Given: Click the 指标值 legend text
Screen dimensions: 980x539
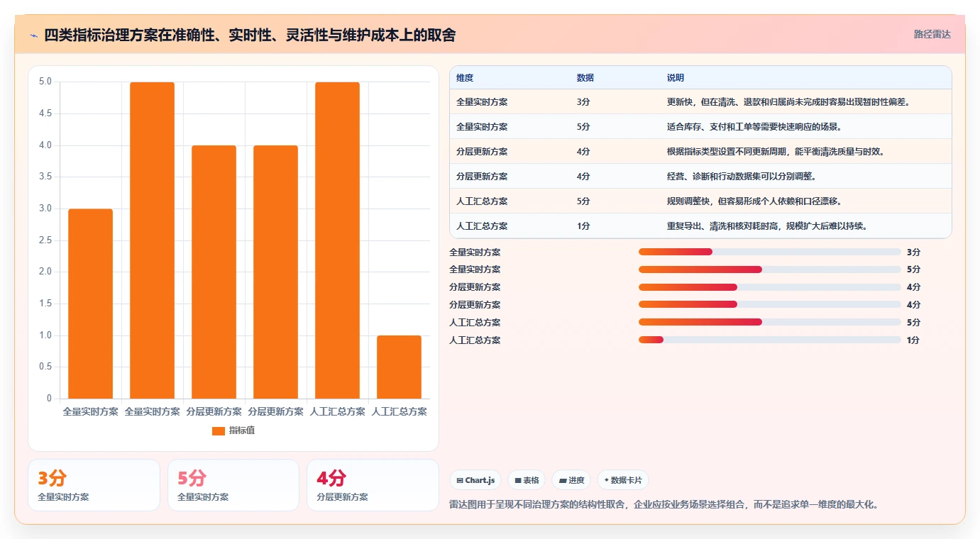Looking at the screenshot, I should coord(242,431).
